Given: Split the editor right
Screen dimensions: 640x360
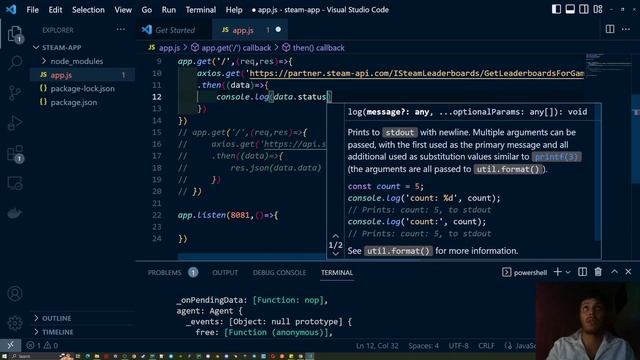Looking at the screenshot, I should (x=610, y=29).
